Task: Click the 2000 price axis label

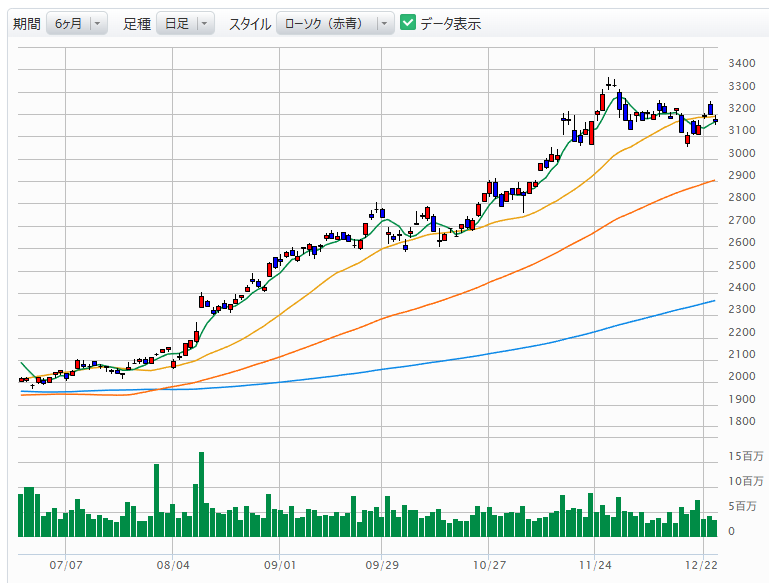Action: click(x=742, y=377)
